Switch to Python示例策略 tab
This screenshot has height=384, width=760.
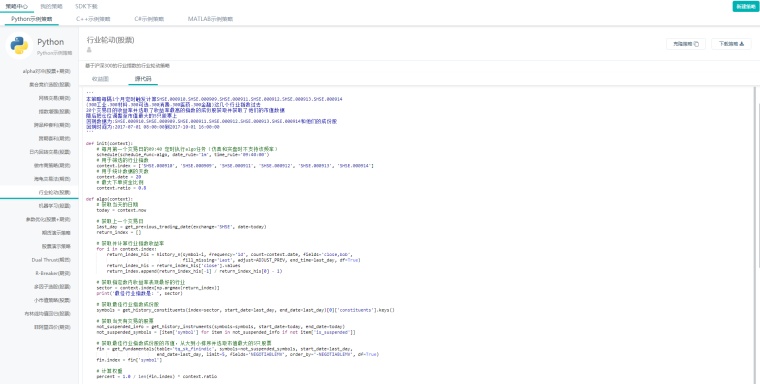(32, 19)
